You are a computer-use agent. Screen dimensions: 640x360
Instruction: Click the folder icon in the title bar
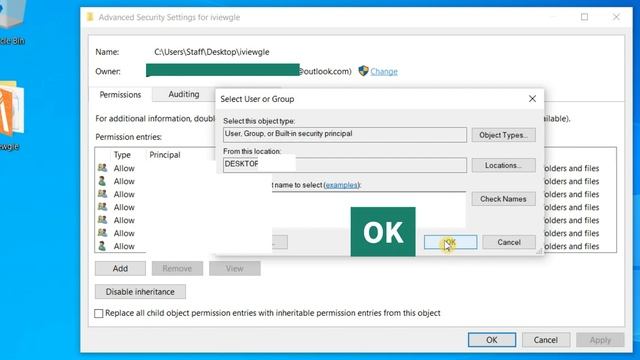[x=90, y=17]
